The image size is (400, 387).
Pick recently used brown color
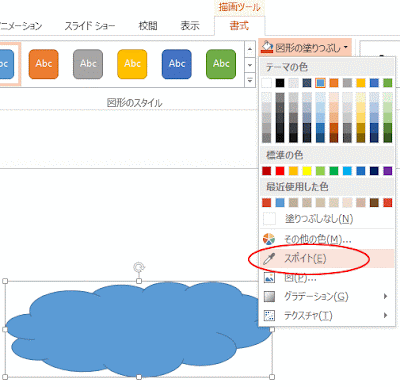[374, 202]
